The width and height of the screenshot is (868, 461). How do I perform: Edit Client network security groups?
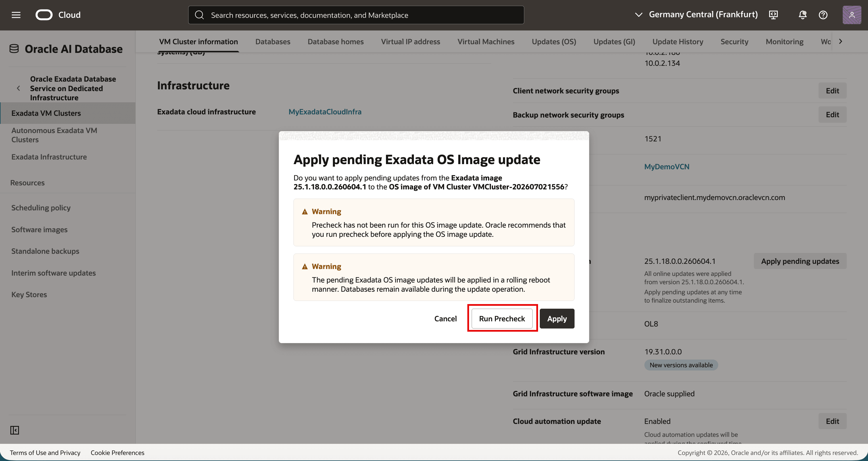(x=832, y=91)
